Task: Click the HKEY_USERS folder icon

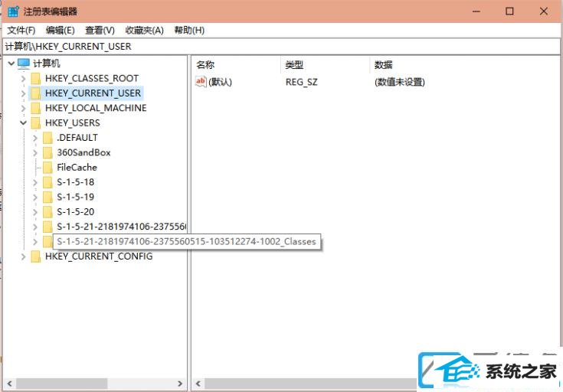Action: pos(35,122)
